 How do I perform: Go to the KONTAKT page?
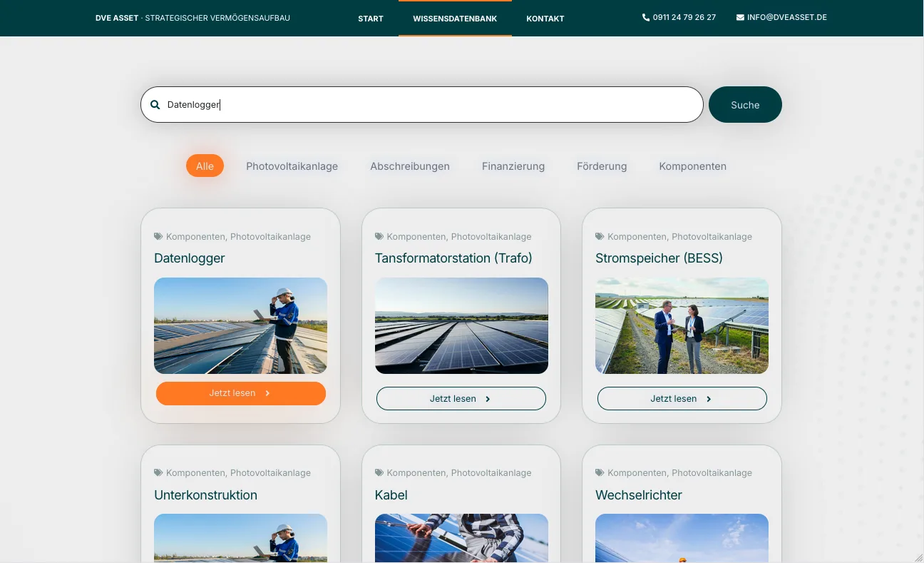[x=545, y=19]
